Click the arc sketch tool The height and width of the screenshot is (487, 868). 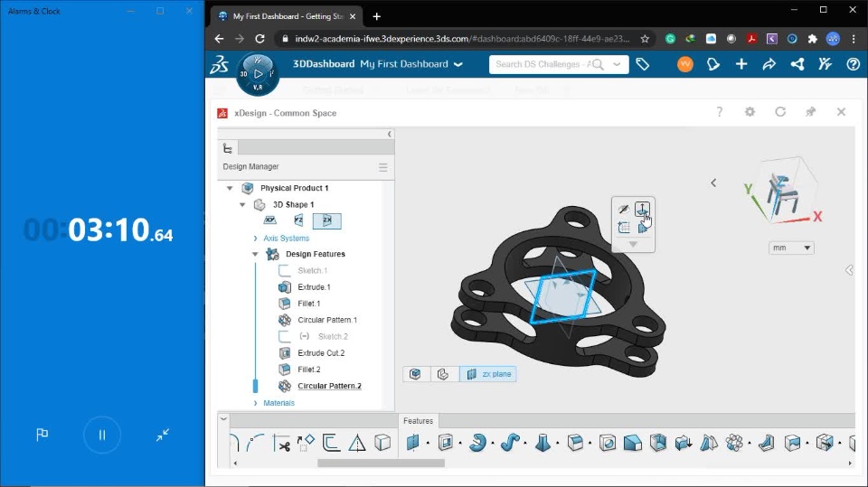click(x=256, y=443)
